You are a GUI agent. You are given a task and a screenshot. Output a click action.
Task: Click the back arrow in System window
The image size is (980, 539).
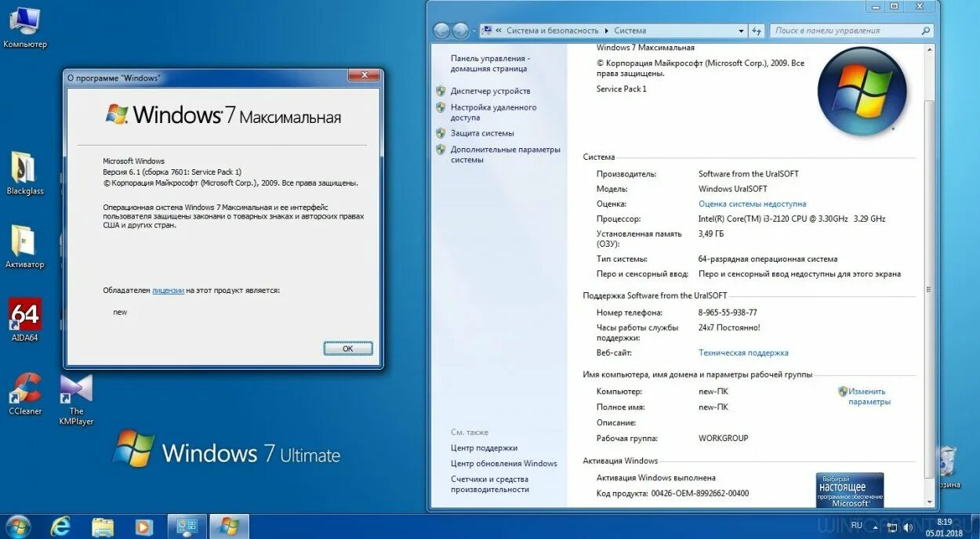point(441,31)
